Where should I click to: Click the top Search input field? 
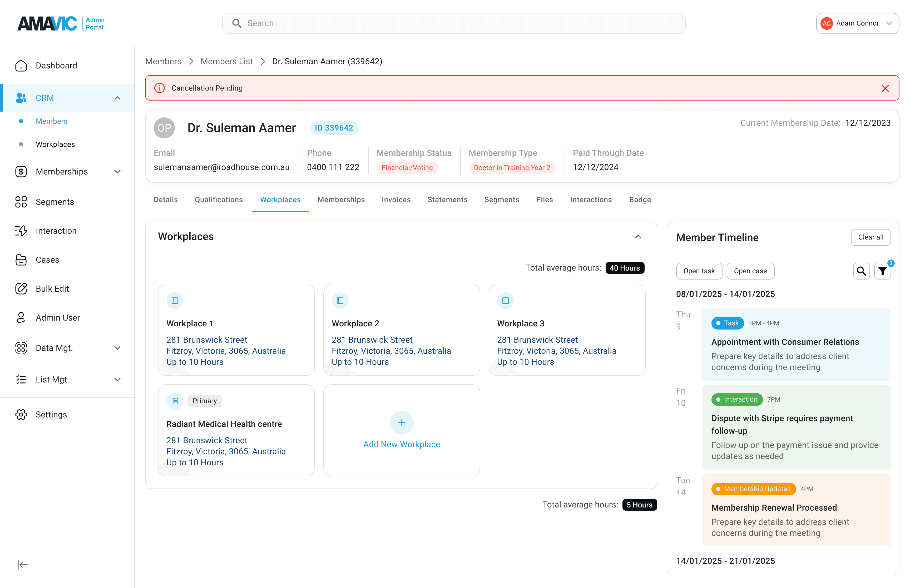[x=453, y=23]
